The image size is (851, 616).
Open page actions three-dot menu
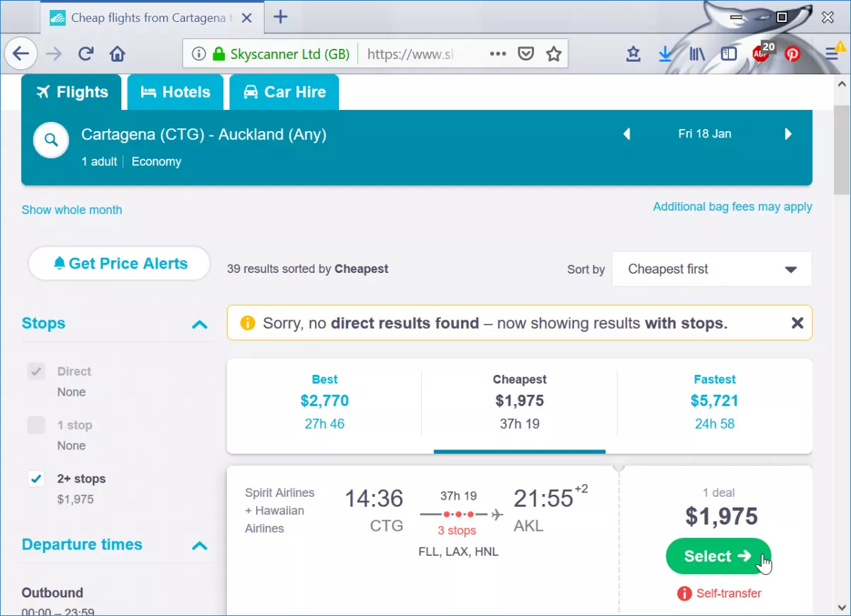point(498,53)
